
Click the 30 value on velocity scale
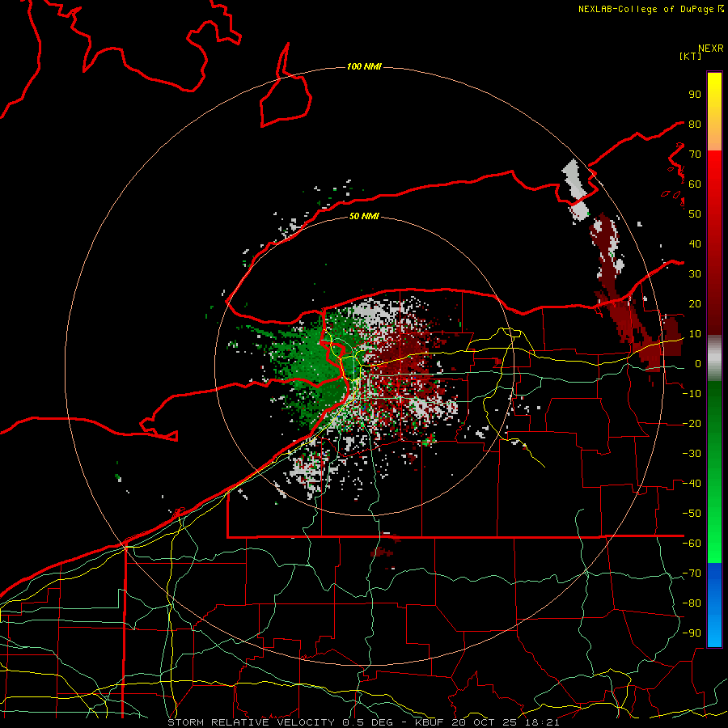tap(695, 274)
